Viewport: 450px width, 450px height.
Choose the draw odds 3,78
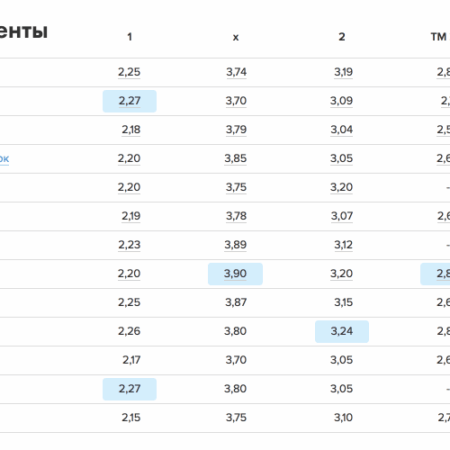pyautogui.click(x=236, y=216)
